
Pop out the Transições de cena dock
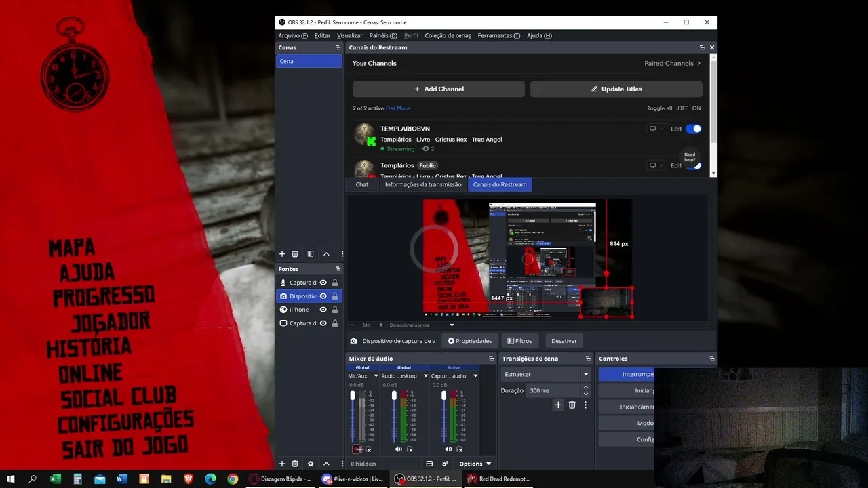pyautogui.click(x=588, y=359)
